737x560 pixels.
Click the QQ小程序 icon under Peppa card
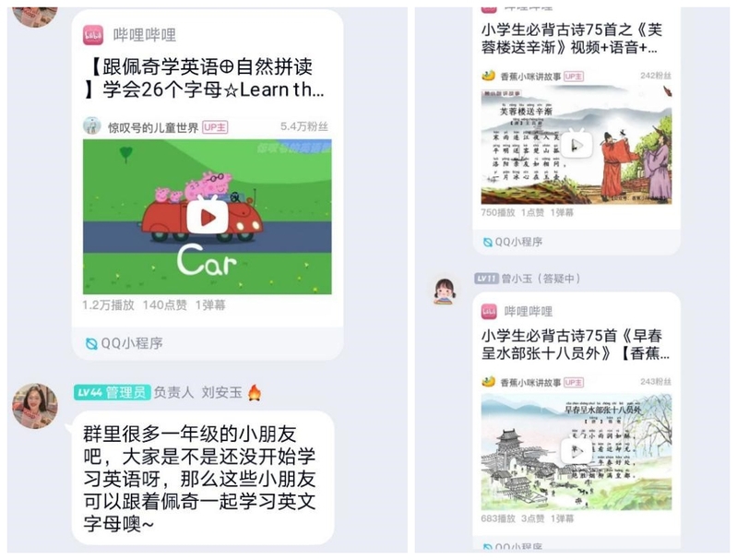(91, 343)
